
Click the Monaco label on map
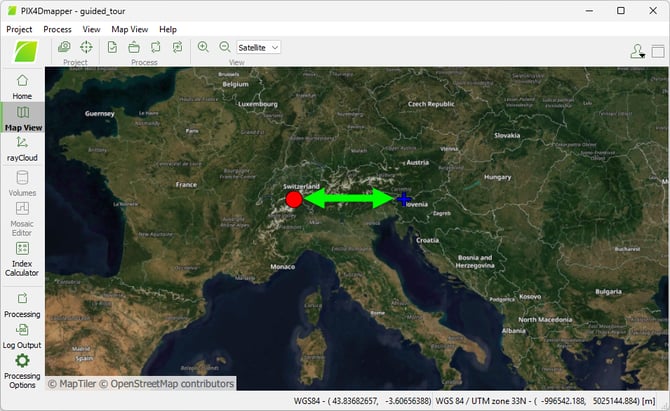282,267
